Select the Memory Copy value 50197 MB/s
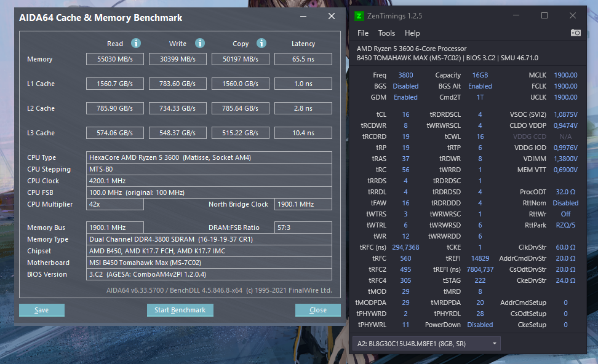This screenshot has width=598, height=364. pyautogui.click(x=241, y=59)
